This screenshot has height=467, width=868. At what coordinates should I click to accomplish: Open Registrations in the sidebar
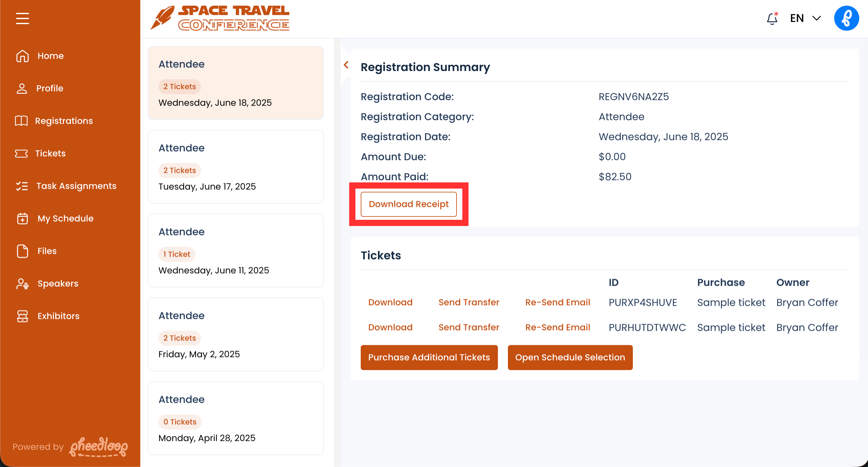pyautogui.click(x=64, y=121)
